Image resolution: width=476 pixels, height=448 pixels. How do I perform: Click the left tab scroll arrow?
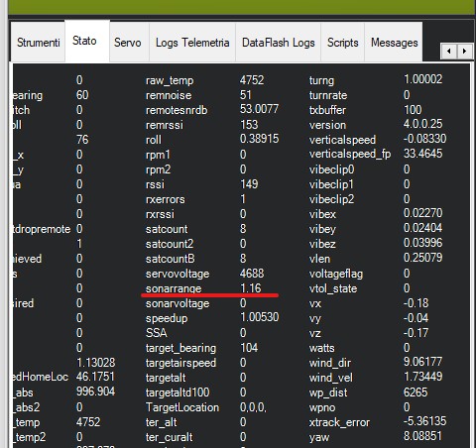point(448,51)
